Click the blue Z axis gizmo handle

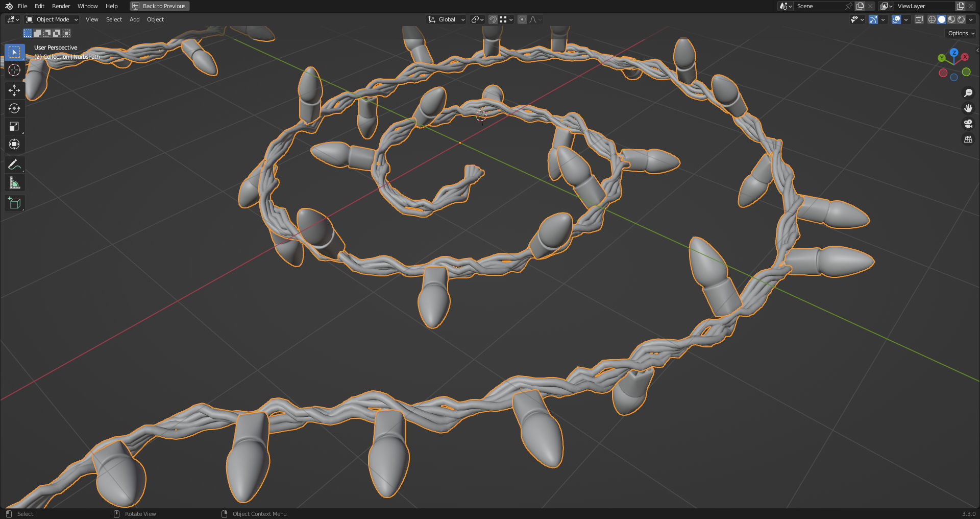(x=954, y=53)
